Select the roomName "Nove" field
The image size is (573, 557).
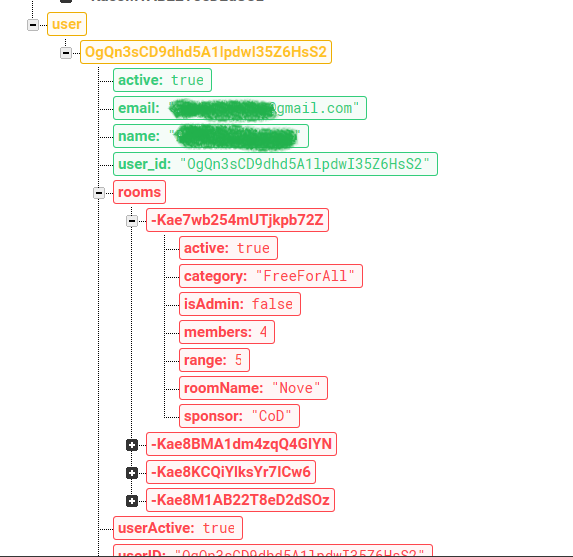[253, 388]
